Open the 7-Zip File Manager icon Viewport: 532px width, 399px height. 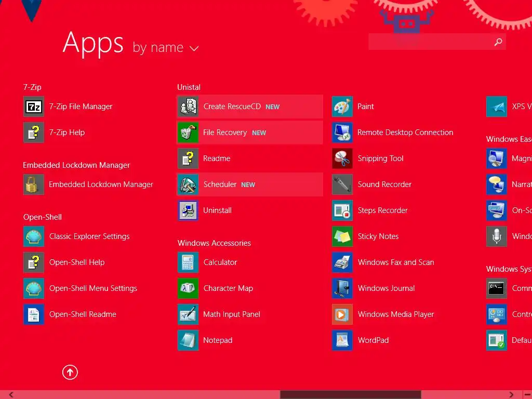click(34, 107)
